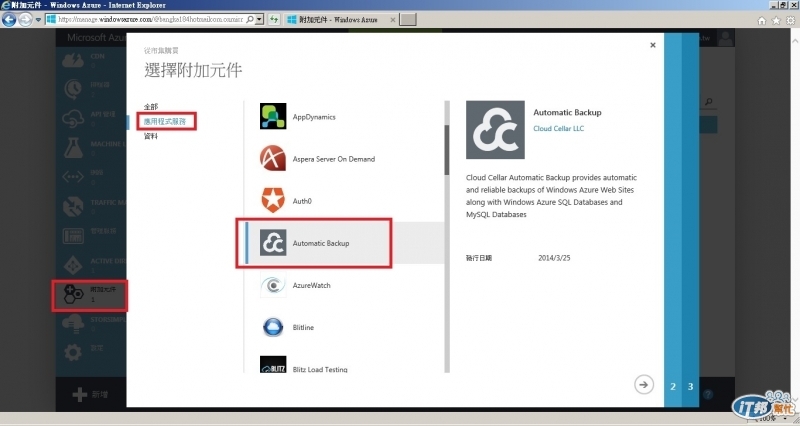Choose the Blitz Load Testing icon
This screenshot has height=426, width=800.
(x=273, y=364)
